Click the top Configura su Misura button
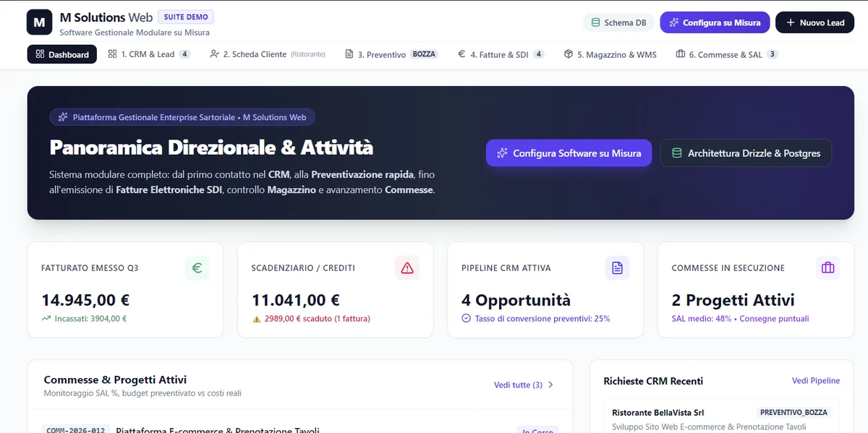Screen dimensions: 868x433 click(x=715, y=22)
